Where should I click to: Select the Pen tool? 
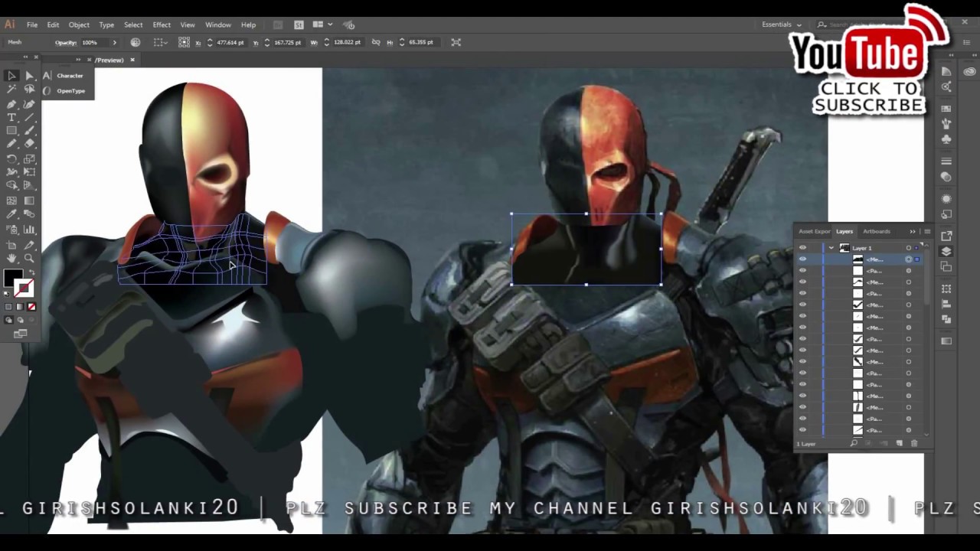click(11, 104)
